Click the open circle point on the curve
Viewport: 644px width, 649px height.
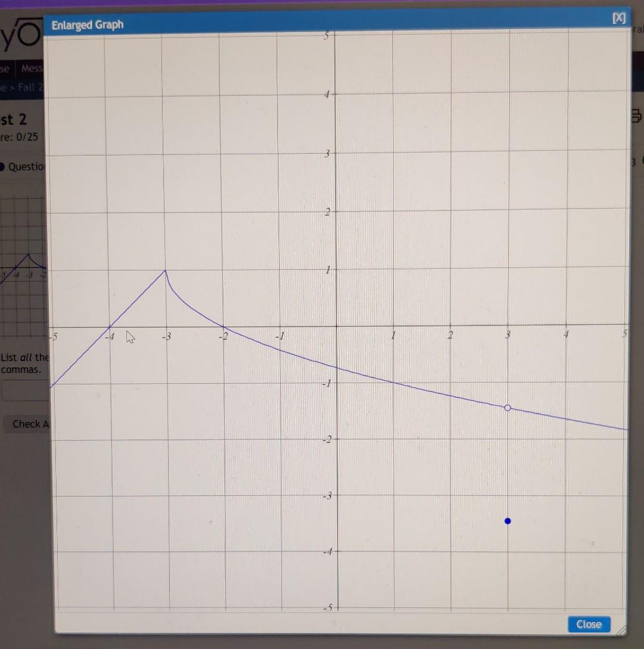507,408
